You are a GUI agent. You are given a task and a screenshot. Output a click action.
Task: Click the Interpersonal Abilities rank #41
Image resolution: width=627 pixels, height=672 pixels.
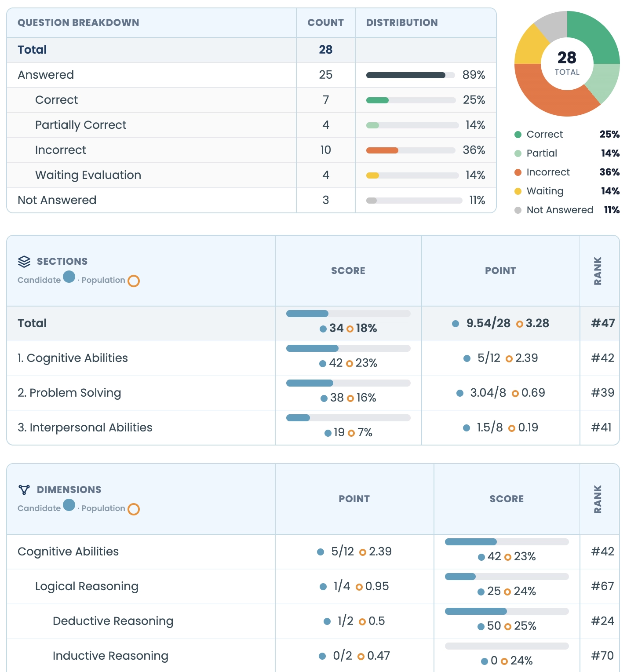tap(601, 428)
